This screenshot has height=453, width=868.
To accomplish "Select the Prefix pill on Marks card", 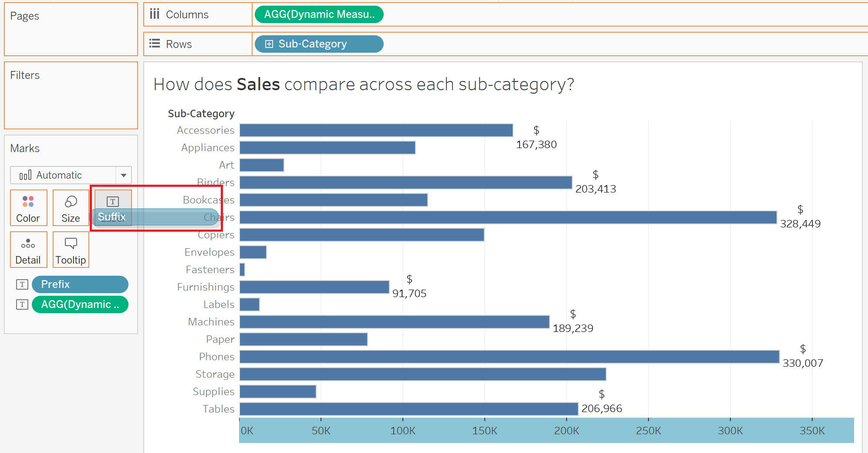I will 80,284.
